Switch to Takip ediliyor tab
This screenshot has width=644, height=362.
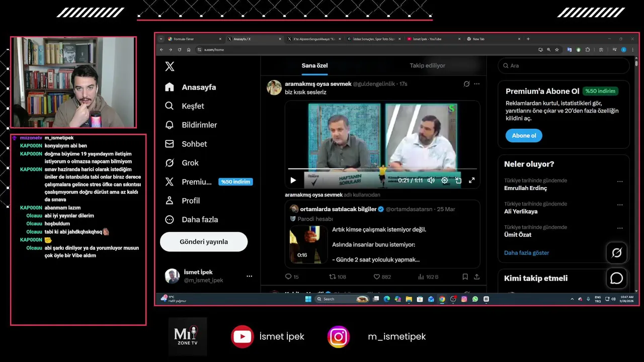pos(427,65)
